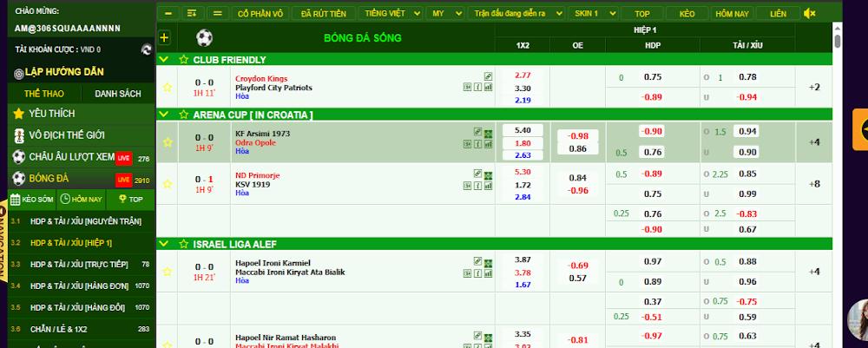Open the link icon for Hapoel Nir Ramat Hasharon
This screenshot has height=348, width=868.
click(477, 335)
